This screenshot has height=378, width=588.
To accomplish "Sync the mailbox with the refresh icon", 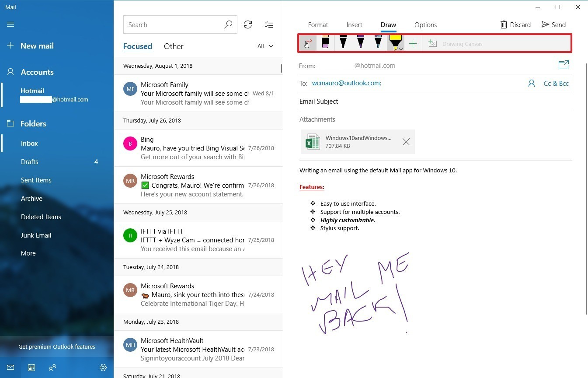I will (x=248, y=24).
